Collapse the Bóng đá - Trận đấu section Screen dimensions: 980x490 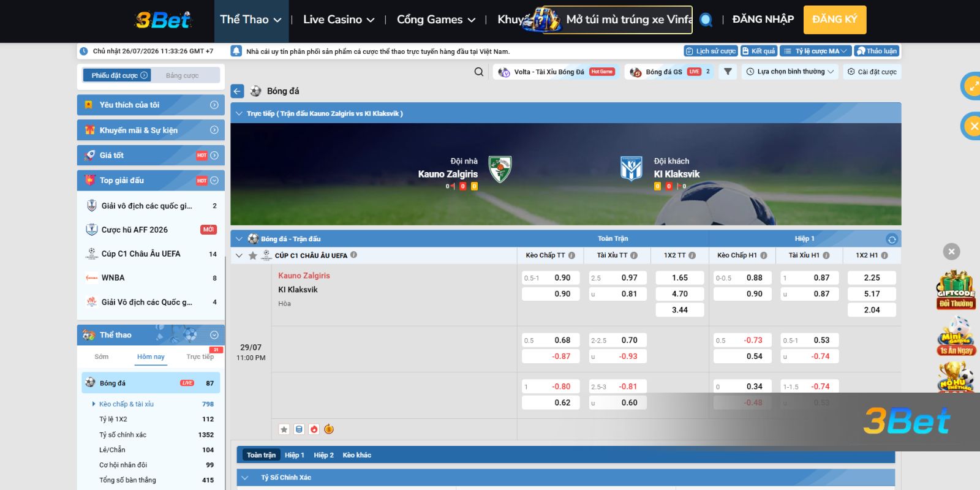[x=239, y=239]
